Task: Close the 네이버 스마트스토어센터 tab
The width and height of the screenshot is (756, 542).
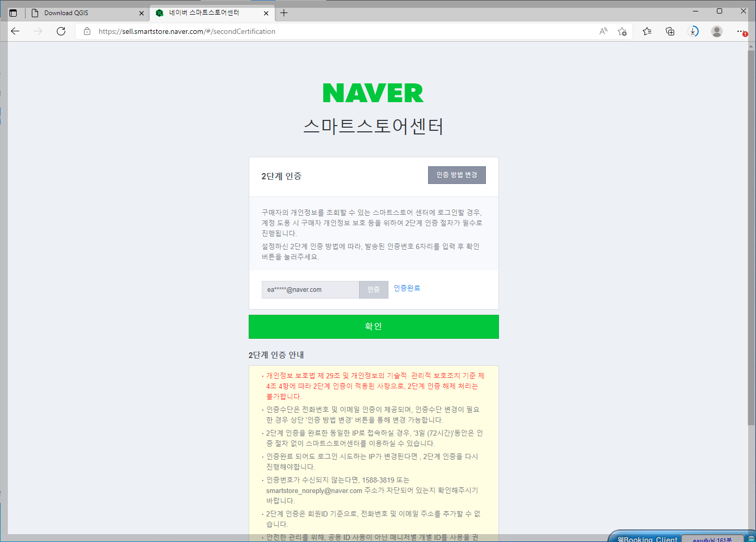Action: (266, 13)
